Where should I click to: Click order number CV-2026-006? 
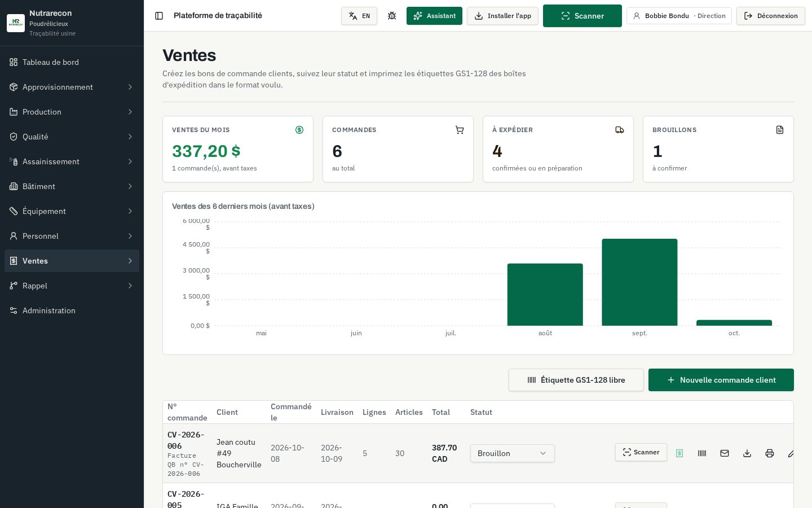pos(186,440)
